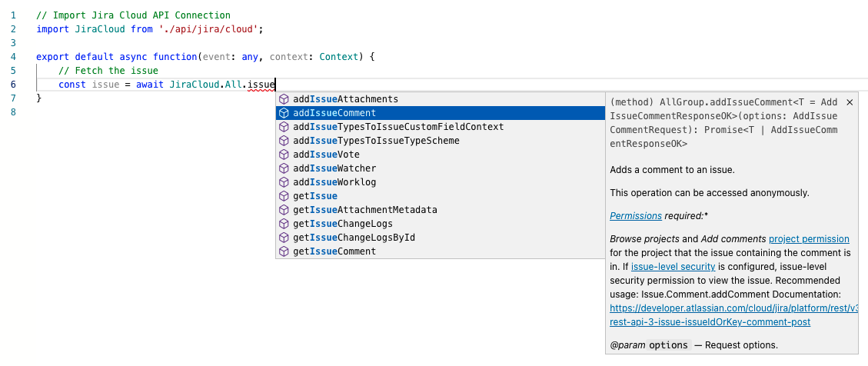Click the closing brace on line 7

[x=38, y=98]
